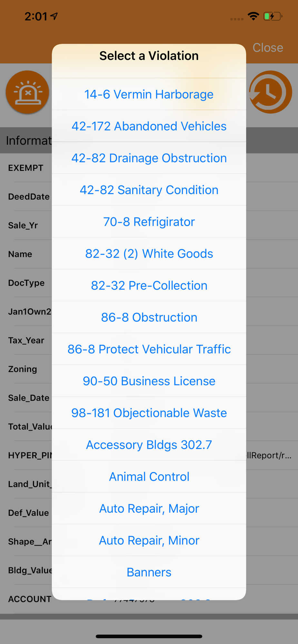Image resolution: width=298 pixels, height=644 pixels.
Task: Pick Accessory Bldgs 302.7 violation
Action: (149, 445)
